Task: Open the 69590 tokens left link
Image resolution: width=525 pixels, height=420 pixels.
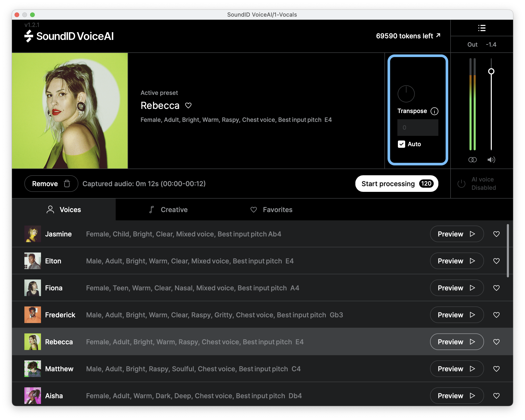Action: coord(408,36)
